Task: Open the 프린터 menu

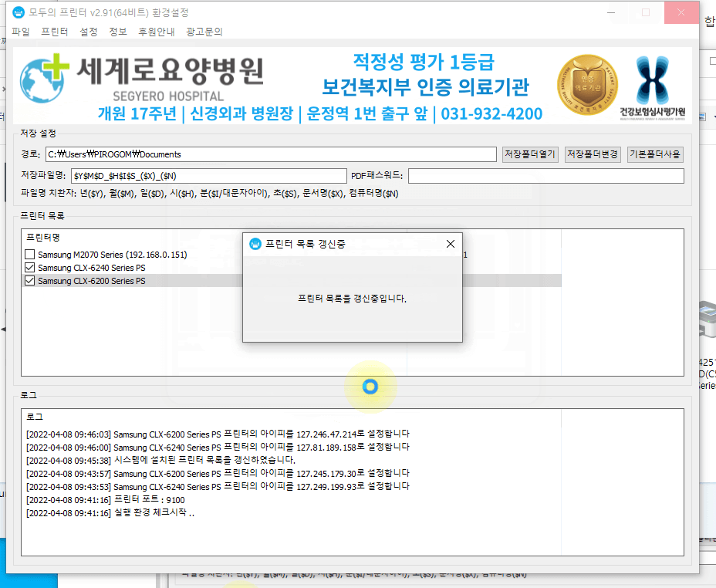Action: click(x=54, y=32)
